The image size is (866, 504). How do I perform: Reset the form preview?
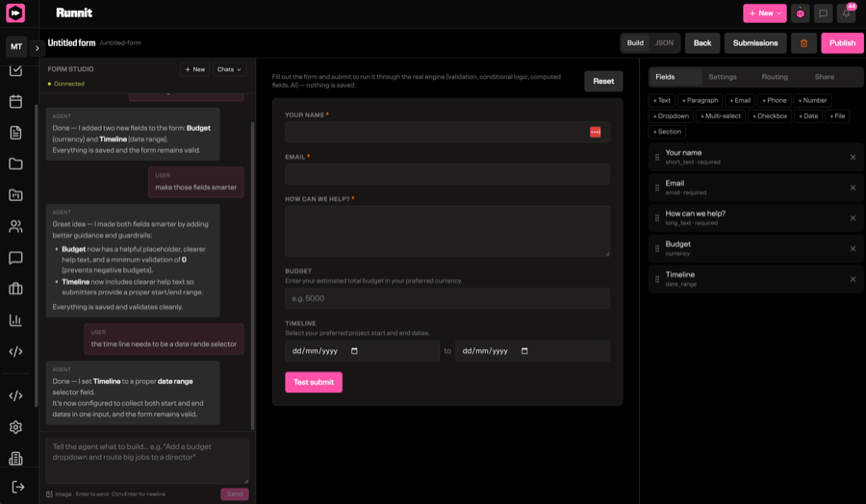603,81
